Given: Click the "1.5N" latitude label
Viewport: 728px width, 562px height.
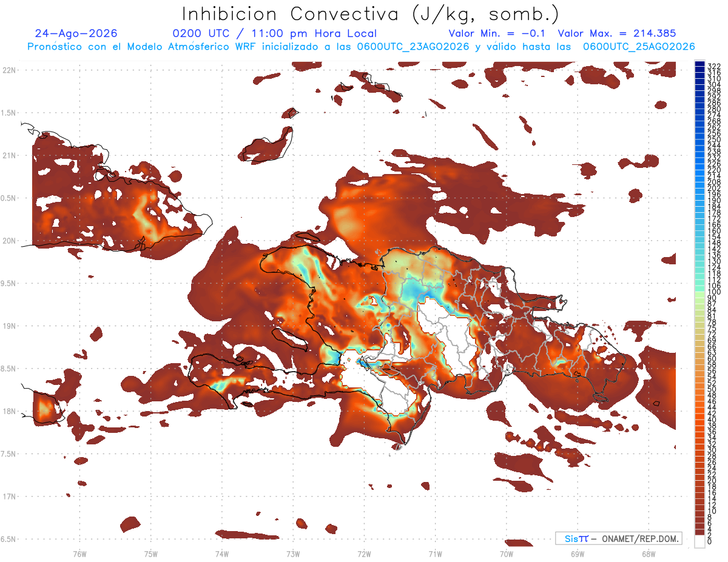Looking at the screenshot, I should [9, 113].
